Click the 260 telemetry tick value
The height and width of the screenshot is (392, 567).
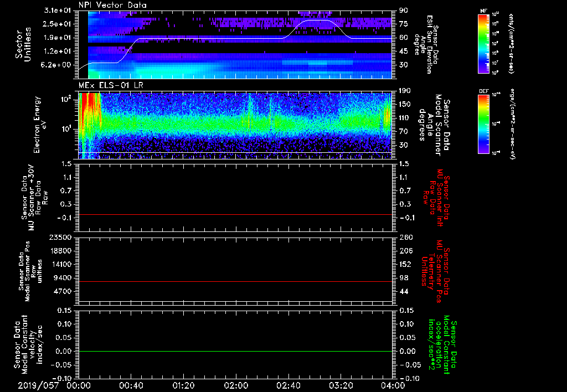click(x=405, y=237)
